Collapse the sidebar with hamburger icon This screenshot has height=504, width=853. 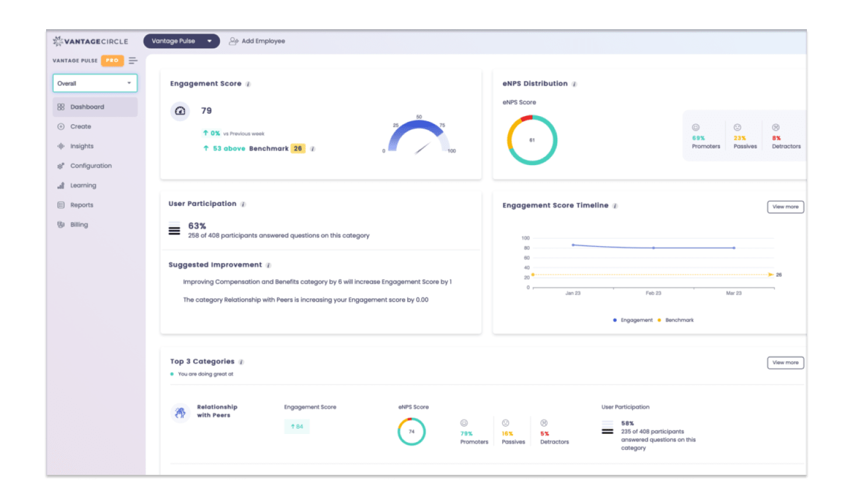point(133,61)
